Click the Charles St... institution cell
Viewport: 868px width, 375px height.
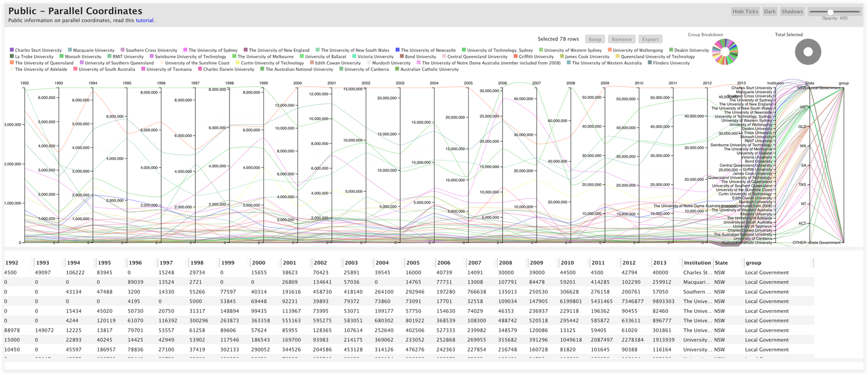tap(697, 272)
